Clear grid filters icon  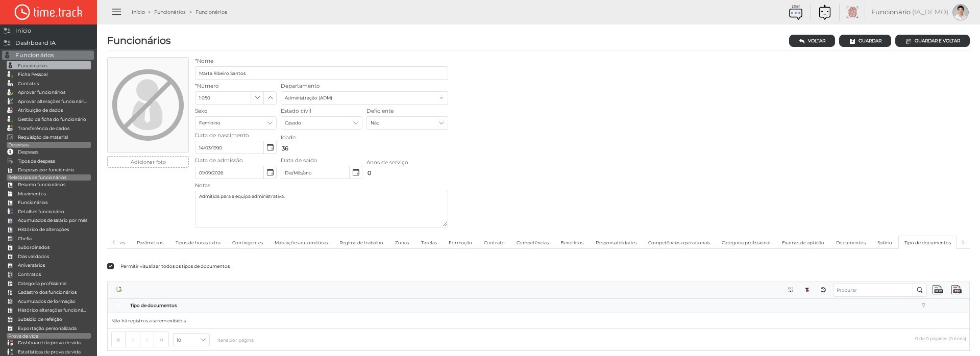point(807,290)
